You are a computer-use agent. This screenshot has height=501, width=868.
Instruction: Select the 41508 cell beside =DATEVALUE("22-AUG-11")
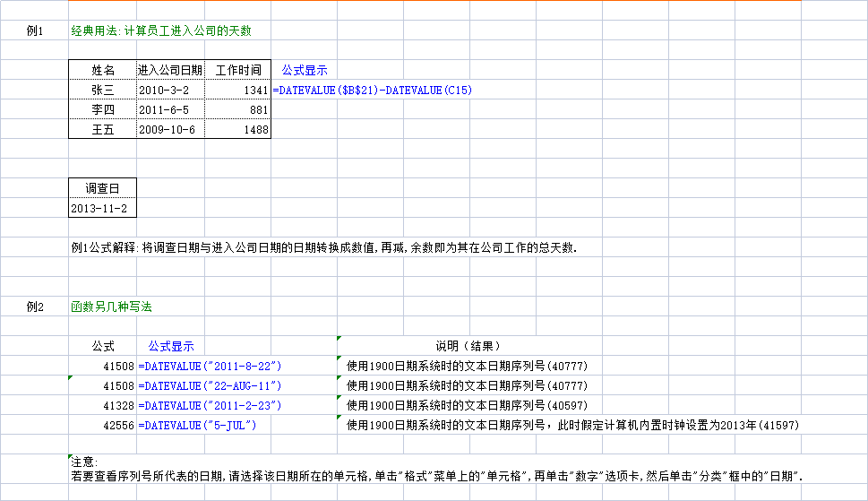102,386
